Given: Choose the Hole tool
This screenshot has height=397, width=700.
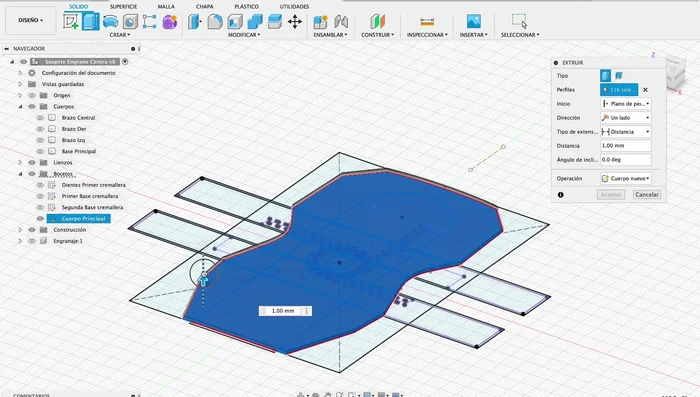Looking at the screenshot, I should 130,21.
